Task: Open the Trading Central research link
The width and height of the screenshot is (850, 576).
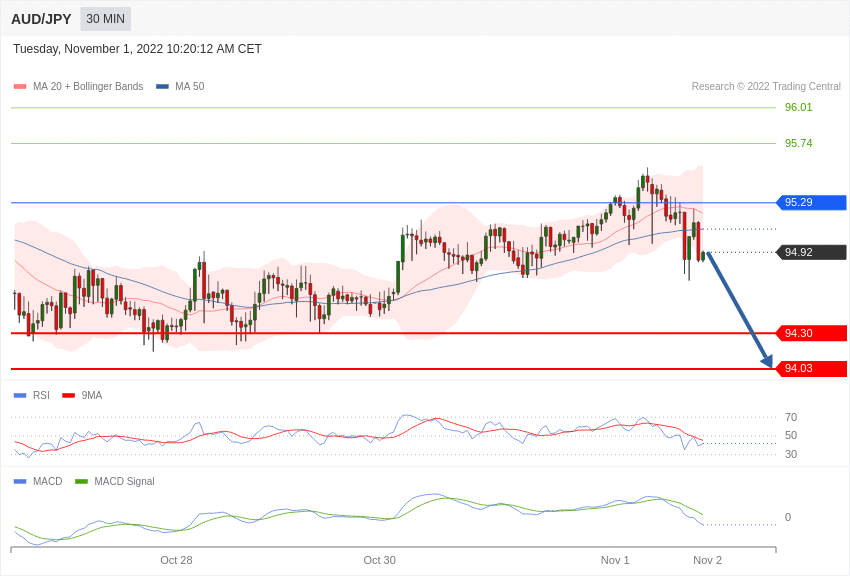Action: 765,86
